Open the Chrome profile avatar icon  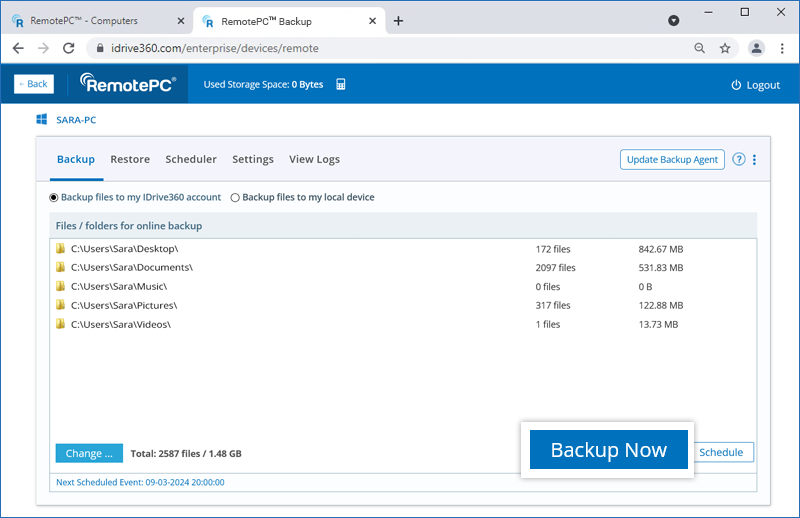tap(757, 47)
